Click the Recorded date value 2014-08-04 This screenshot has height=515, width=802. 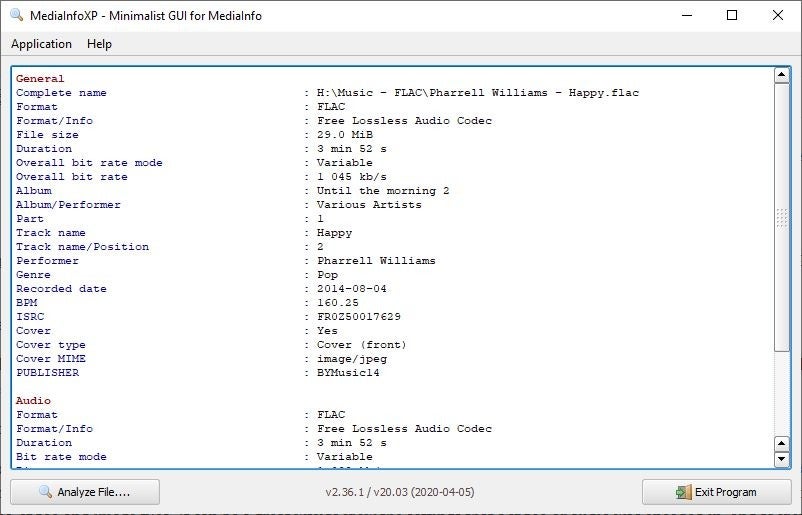click(351, 289)
